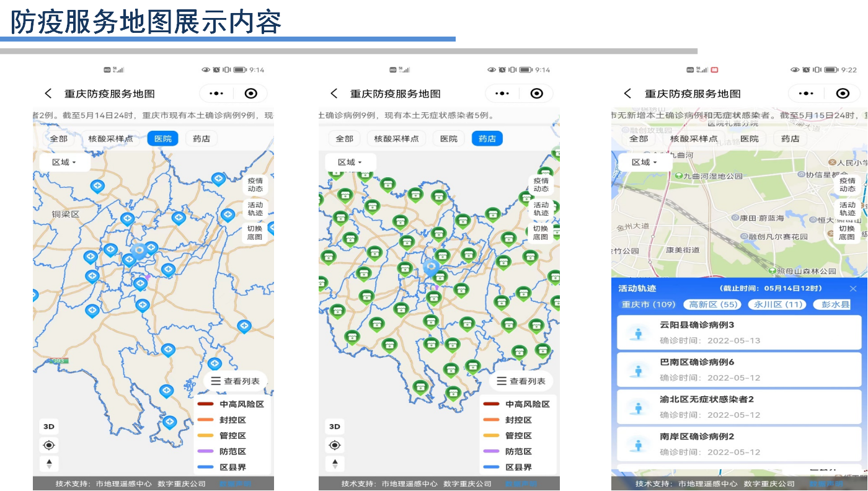Select 全部 filter on left phone
The image size is (868, 491).
(x=59, y=139)
